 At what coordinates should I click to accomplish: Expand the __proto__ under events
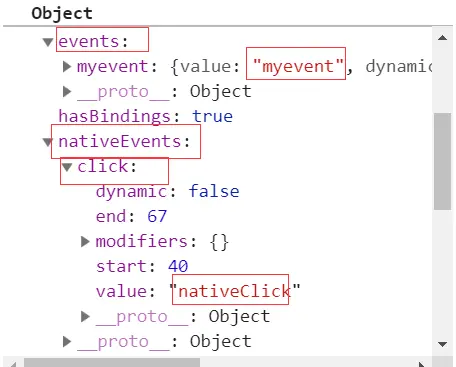(67, 91)
